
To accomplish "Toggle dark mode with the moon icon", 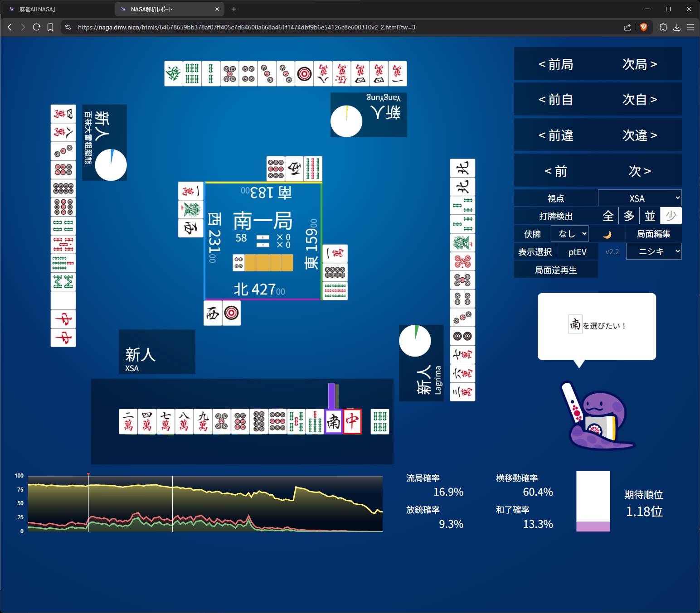I will [x=608, y=234].
